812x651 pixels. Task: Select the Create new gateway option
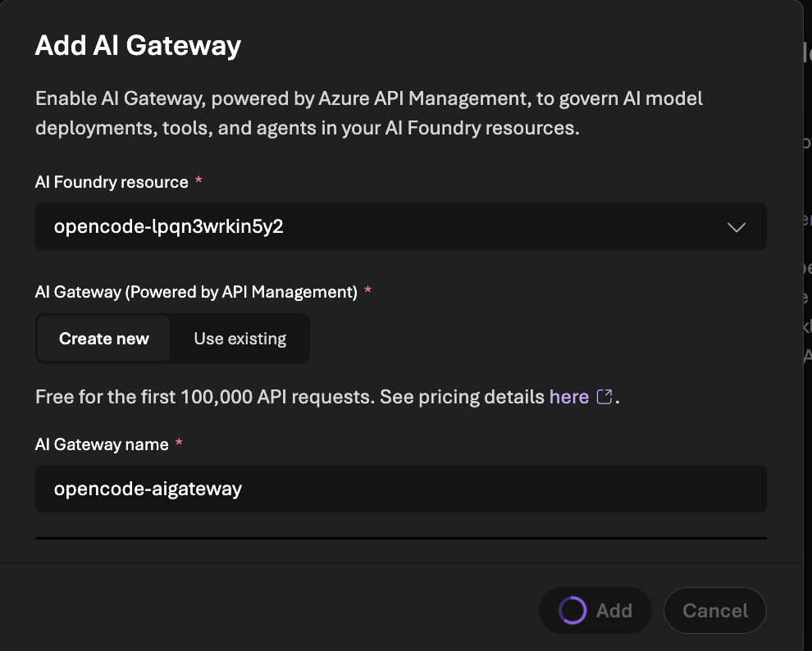(x=103, y=339)
